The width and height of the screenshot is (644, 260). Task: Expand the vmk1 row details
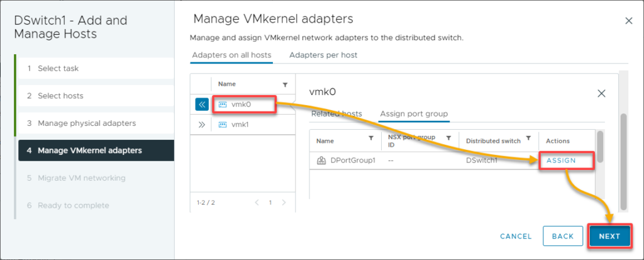tap(202, 125)
